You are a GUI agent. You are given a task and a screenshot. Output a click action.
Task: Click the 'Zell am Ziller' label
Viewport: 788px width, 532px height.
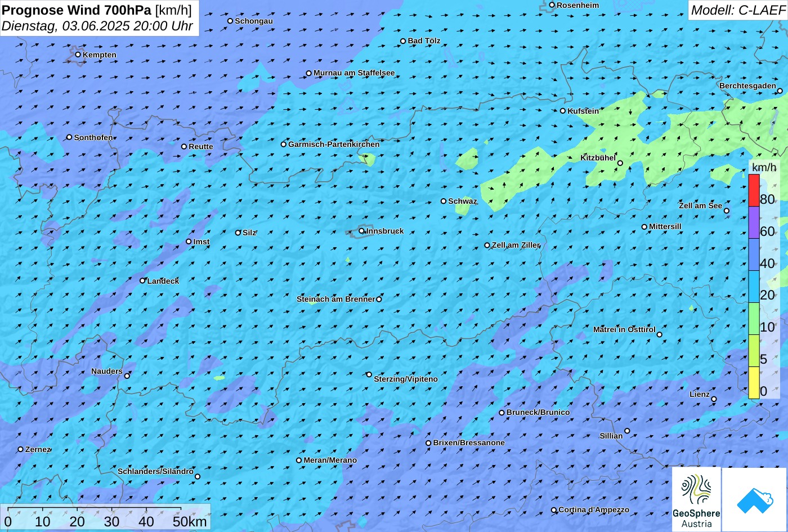(x=516, y=245)
